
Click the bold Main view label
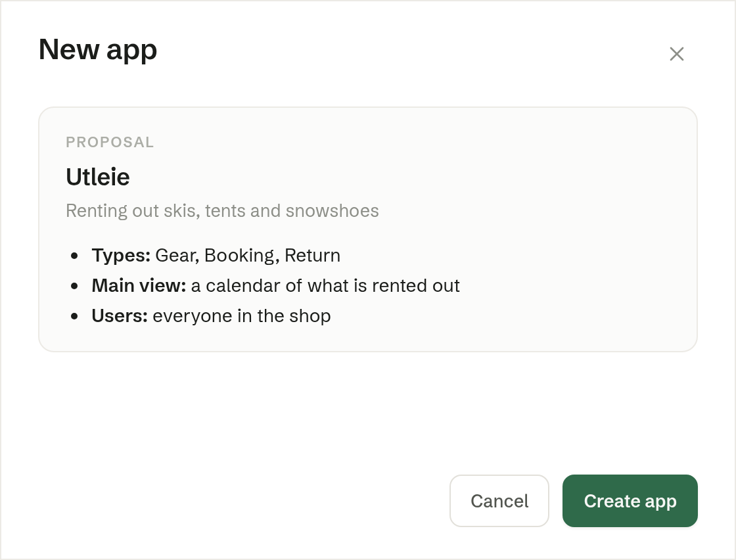pos(139,285)
